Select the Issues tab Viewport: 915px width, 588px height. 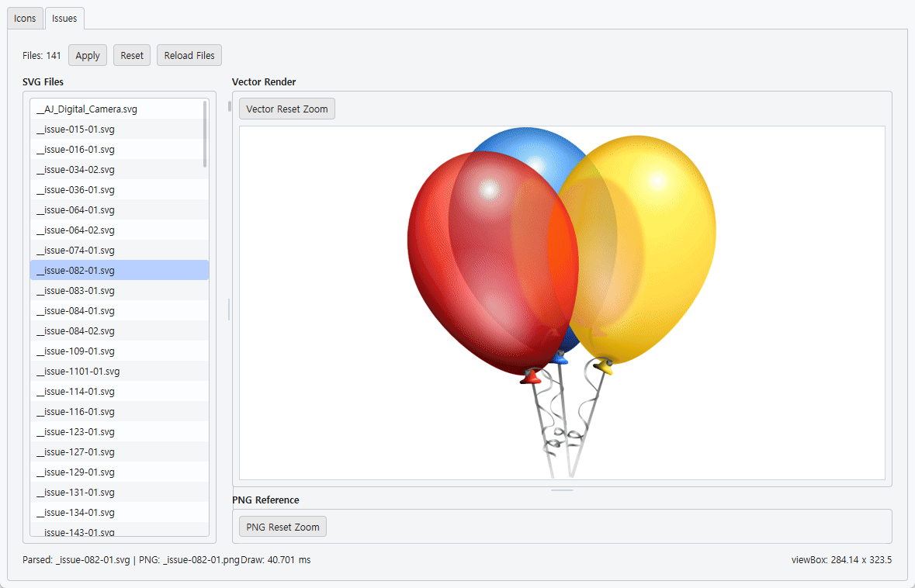[x=64, y=18]
